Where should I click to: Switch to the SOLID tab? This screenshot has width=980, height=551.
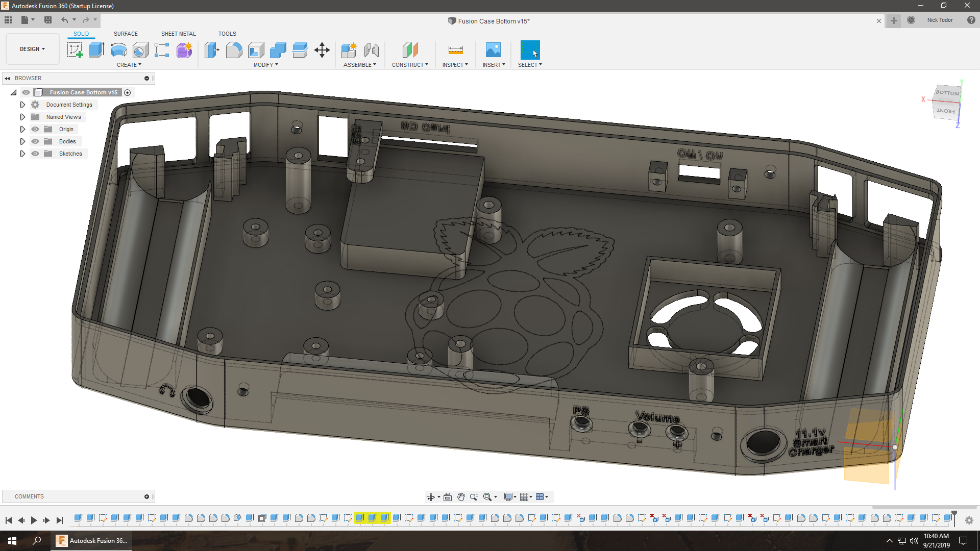pos(81,34)
